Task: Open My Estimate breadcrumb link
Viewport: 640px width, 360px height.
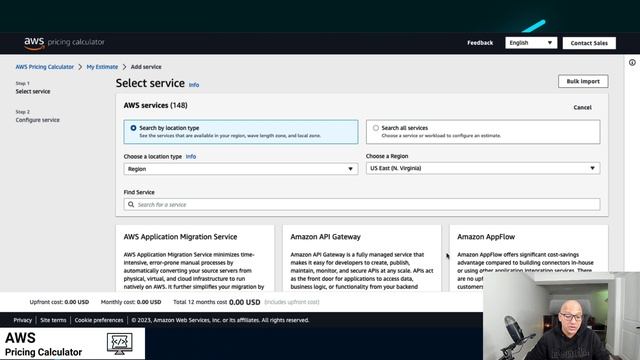Action: click(102, 67)
